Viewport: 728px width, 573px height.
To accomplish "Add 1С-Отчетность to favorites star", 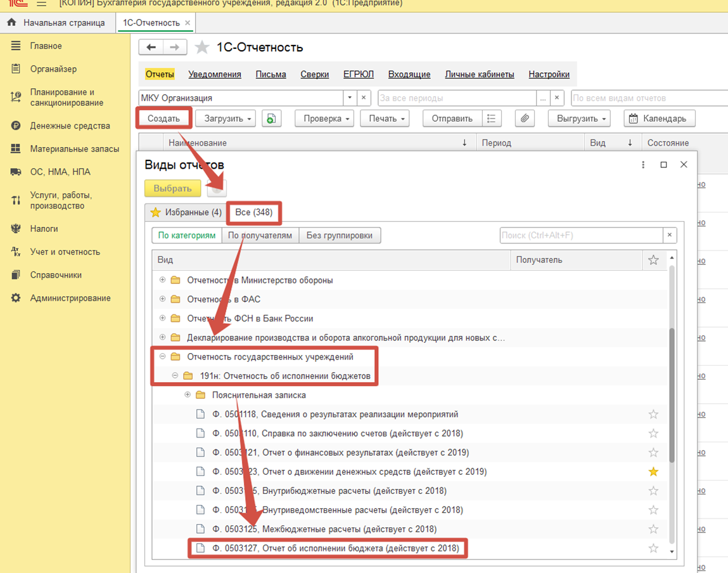I will click(201, 48).
